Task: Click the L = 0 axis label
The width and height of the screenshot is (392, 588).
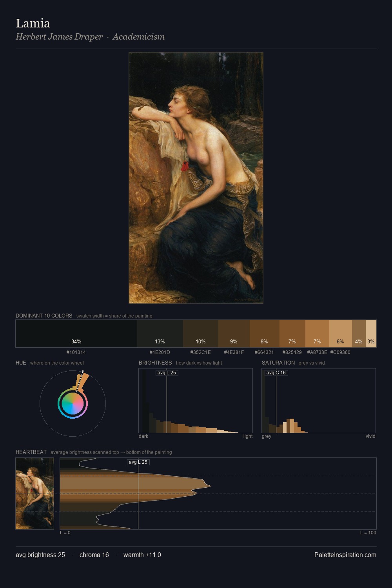Action: [65, 533]
